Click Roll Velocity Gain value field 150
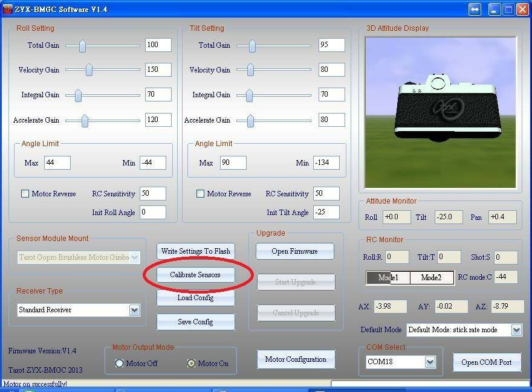Image resolution: width=532 pixels, height=392 pixels. click(158, 69)
